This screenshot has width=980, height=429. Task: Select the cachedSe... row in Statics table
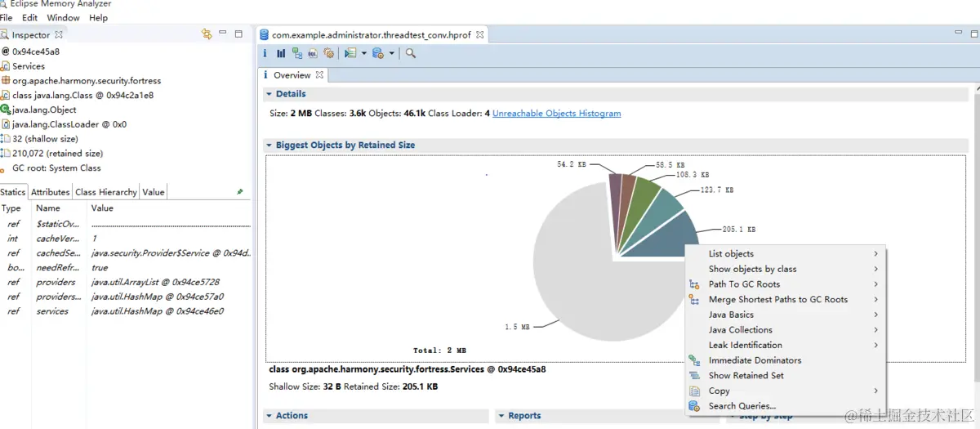126,253
